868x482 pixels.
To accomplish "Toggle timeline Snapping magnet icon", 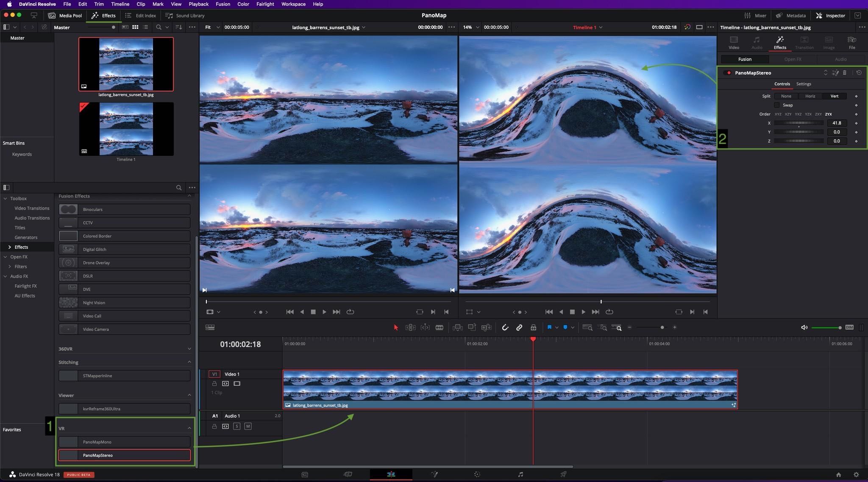I will coord(505,327).
